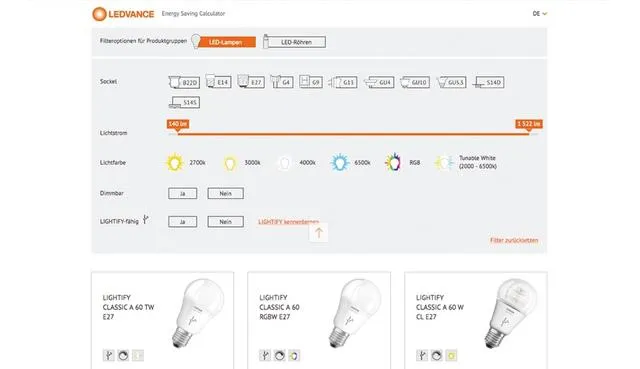Open the DE language dropdown

[x=539, y=13]
